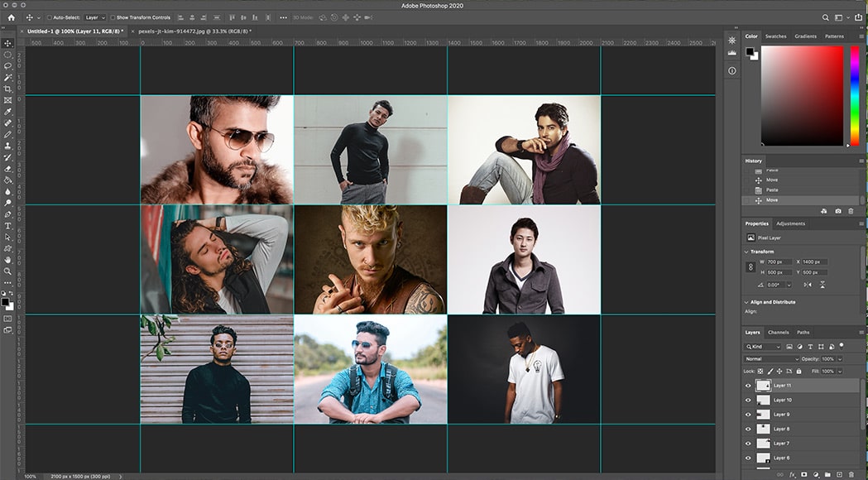
Task: Check Show Transform Controls
Action: click(x=115, y=17)
